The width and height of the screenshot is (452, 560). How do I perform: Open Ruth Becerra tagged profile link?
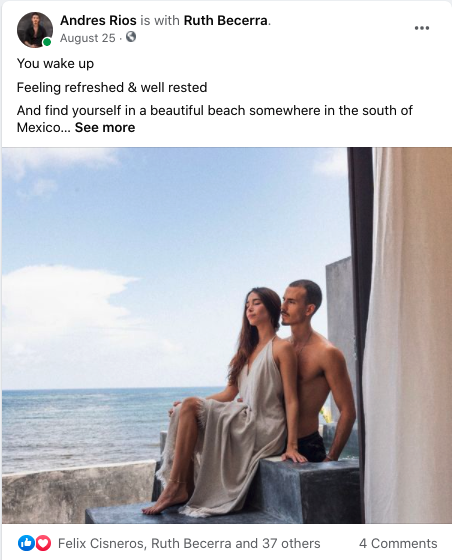click(226, 21)
